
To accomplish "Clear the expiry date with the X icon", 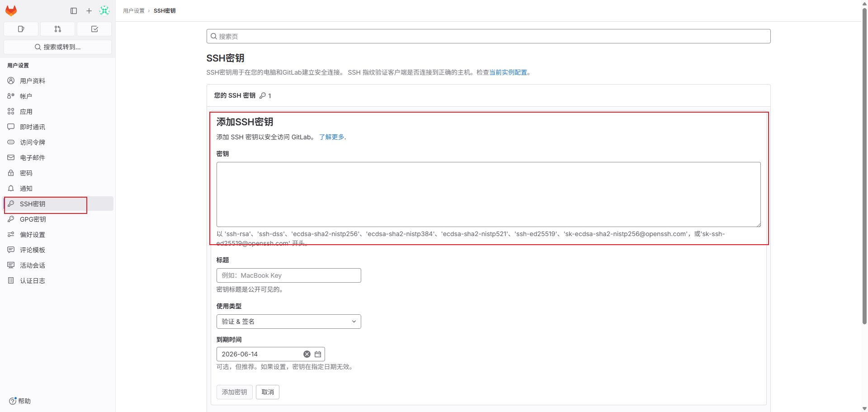I will (307, 354).
